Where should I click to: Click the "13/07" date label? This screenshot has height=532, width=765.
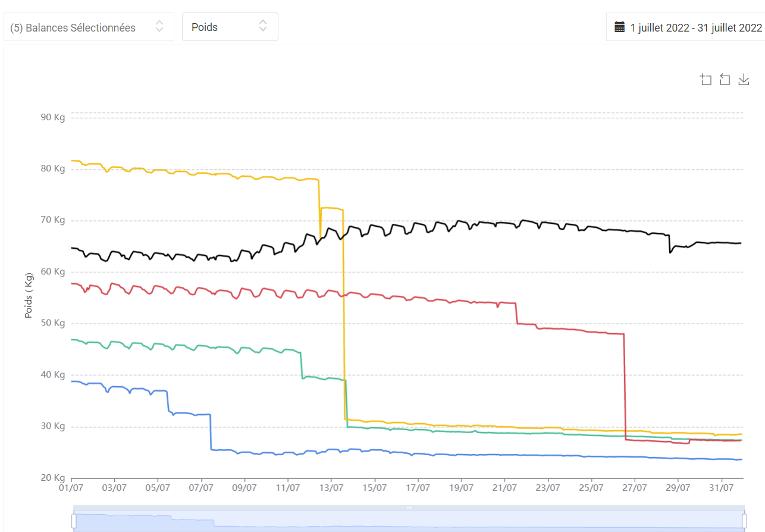[x=331, y=489]
